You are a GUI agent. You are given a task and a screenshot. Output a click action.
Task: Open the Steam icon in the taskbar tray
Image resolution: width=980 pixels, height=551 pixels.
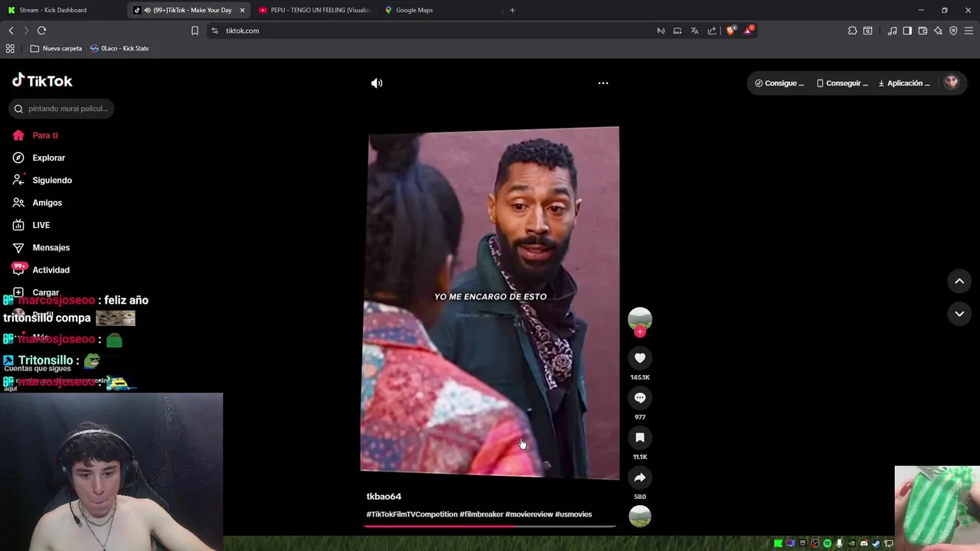click(x=876, y=543)
